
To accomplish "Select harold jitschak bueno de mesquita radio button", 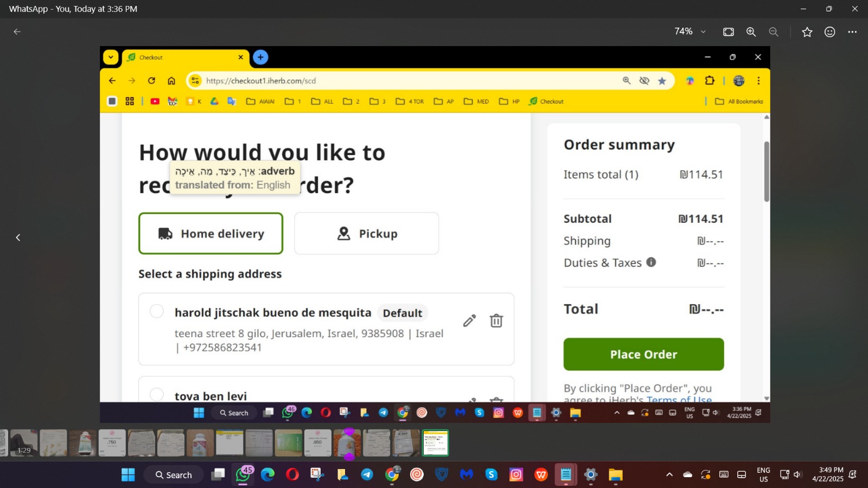I will click(x=157, y=311).
